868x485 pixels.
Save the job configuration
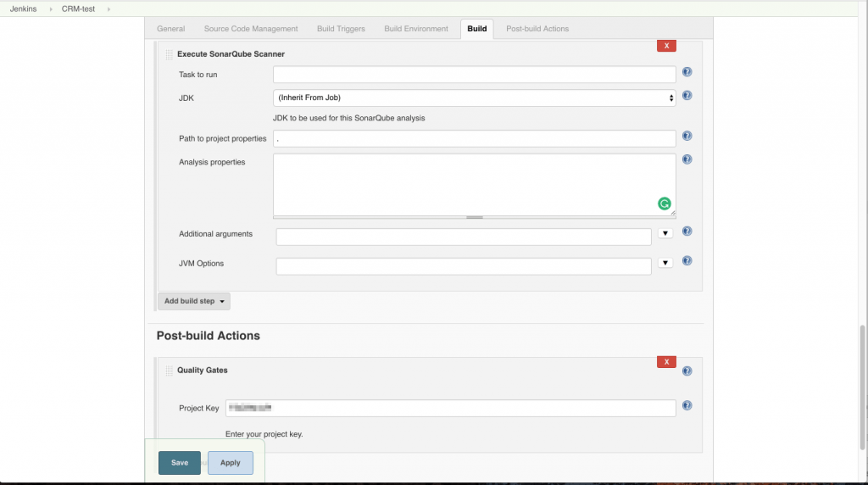pyautogui.click(x=180, y=463)
